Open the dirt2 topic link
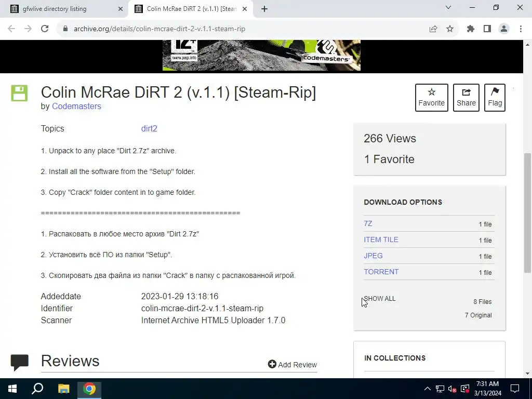 (x=149, y=129)
